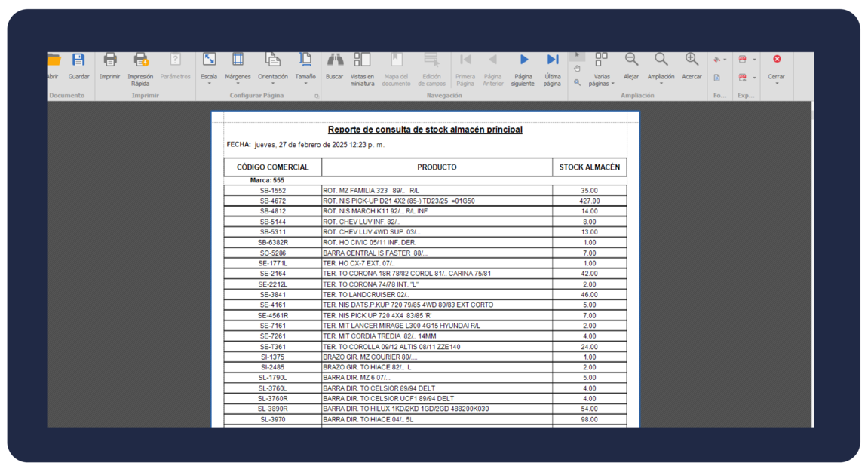Activate the hand pan tool
The width and height of the screenshot is (868, 472).
point(577,69)
